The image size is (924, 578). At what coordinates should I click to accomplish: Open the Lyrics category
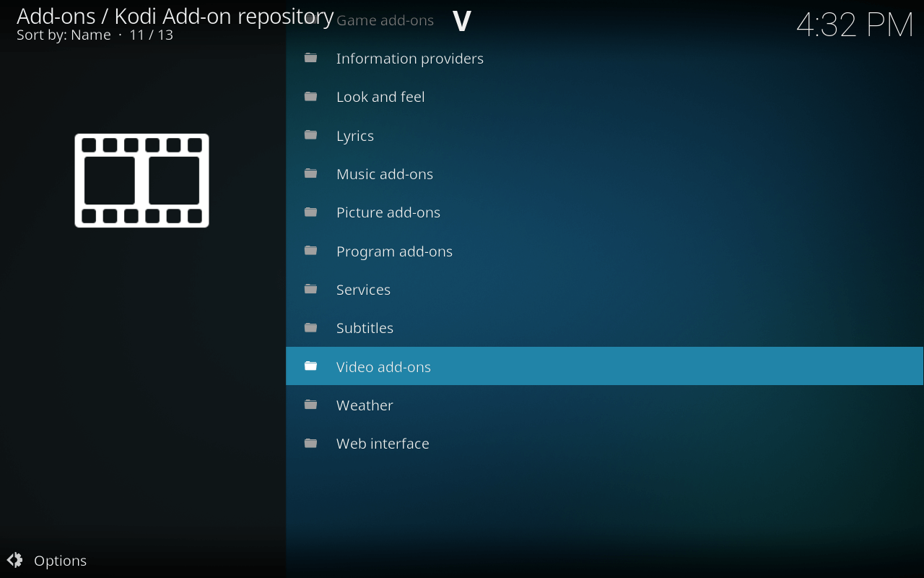pyautogui.click(x=605, y=135)
